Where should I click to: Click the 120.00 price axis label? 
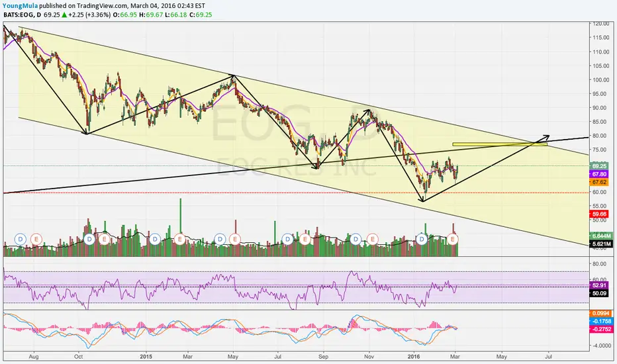[x=601, y=24]
